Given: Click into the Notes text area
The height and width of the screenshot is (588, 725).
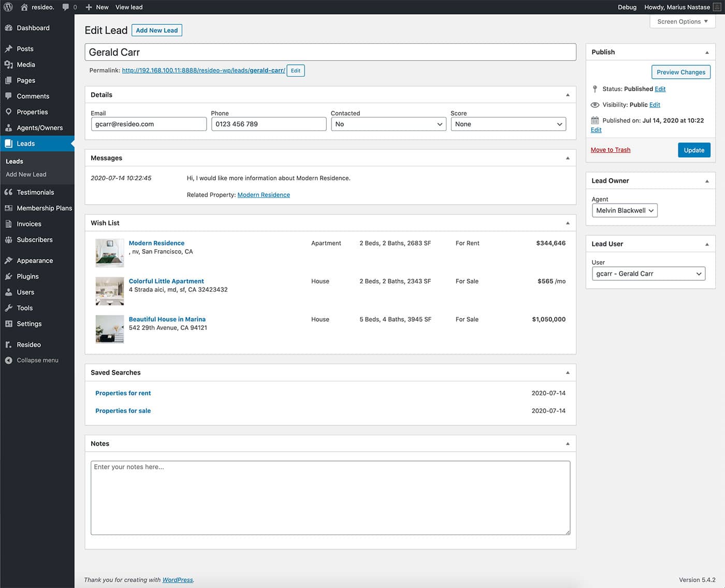Looking at the screenshot, I should 330,497.
